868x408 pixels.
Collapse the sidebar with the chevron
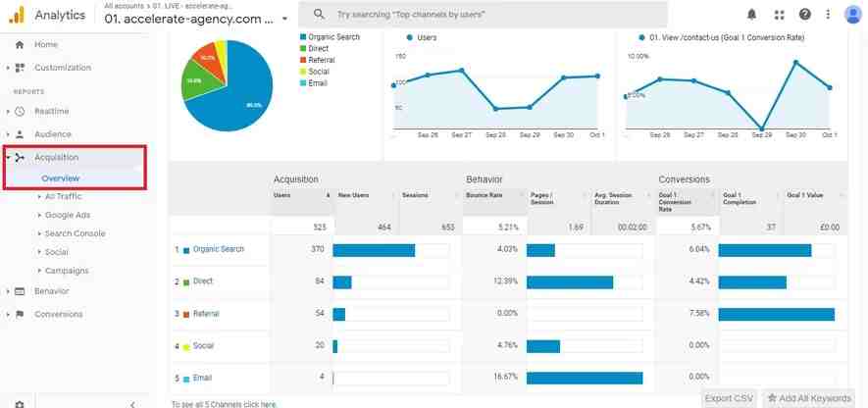point(132,405)
